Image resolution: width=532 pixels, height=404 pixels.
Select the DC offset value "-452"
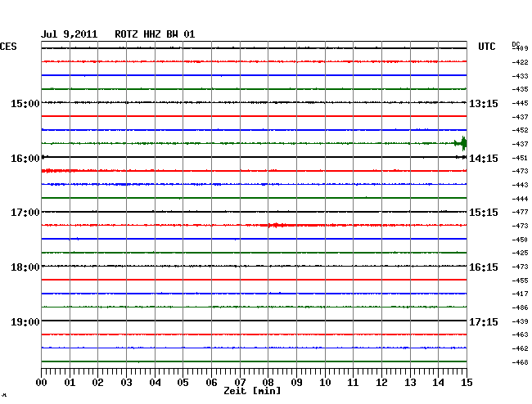pos(520,130)
